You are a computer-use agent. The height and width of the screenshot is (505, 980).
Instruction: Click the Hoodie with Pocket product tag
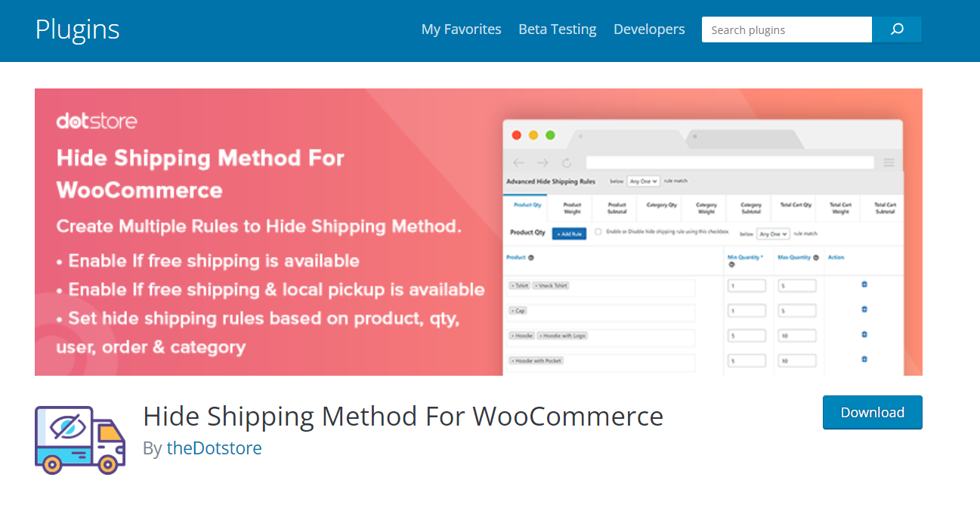click(x=536, y=361)
